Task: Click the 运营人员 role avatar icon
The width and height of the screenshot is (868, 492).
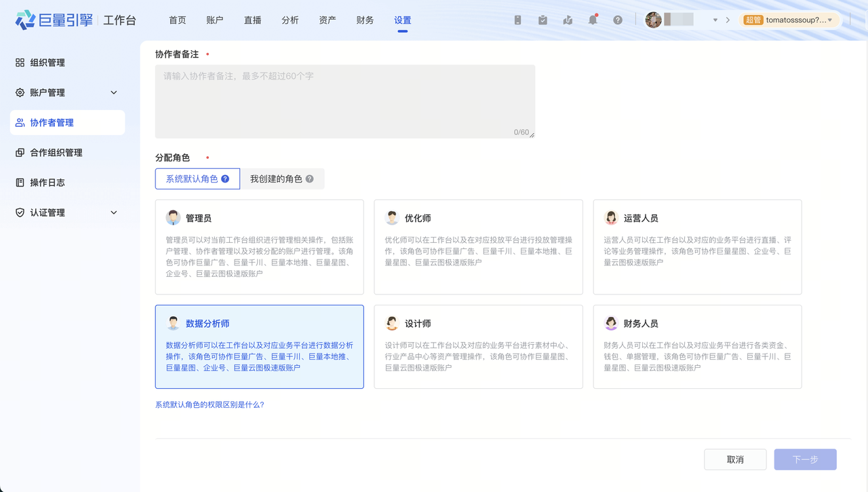Action: pos(611,218)
